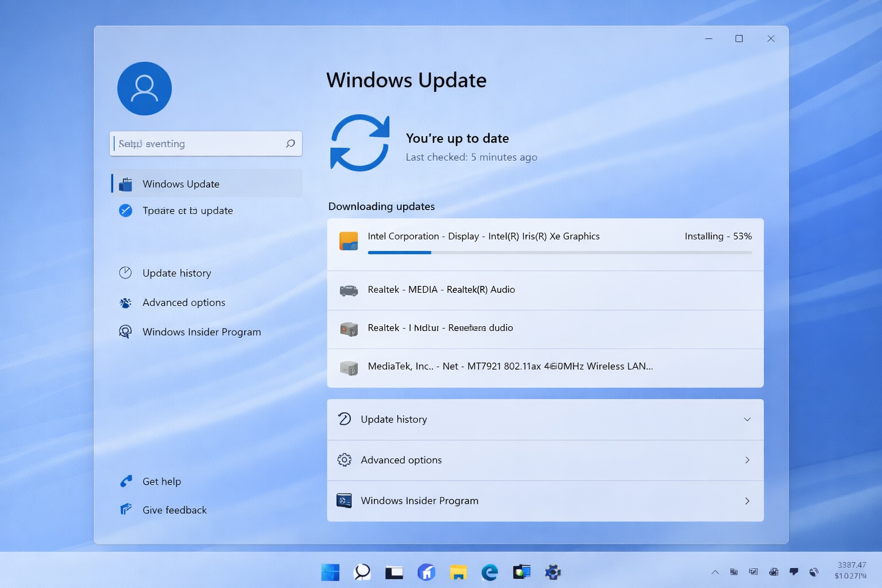Click the Windows Insider Program card icon
882x588 pixels.
pyautogui.click(x=345, y=501)
